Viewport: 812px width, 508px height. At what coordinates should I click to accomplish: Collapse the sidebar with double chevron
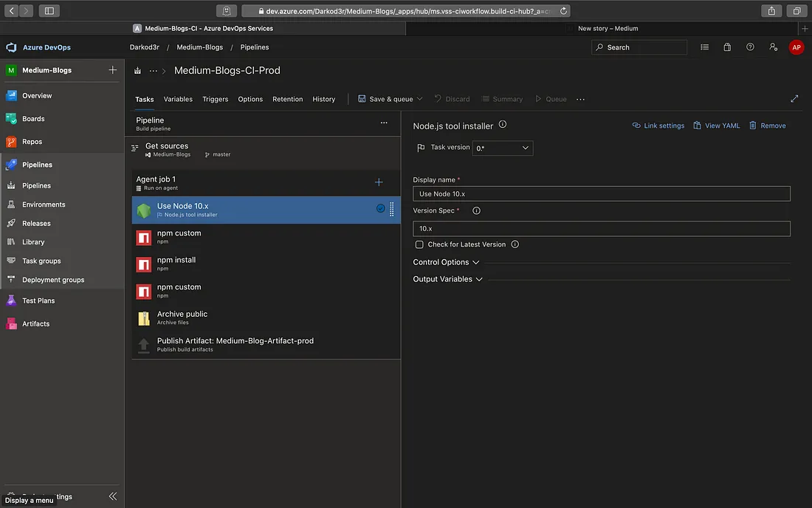113,496
